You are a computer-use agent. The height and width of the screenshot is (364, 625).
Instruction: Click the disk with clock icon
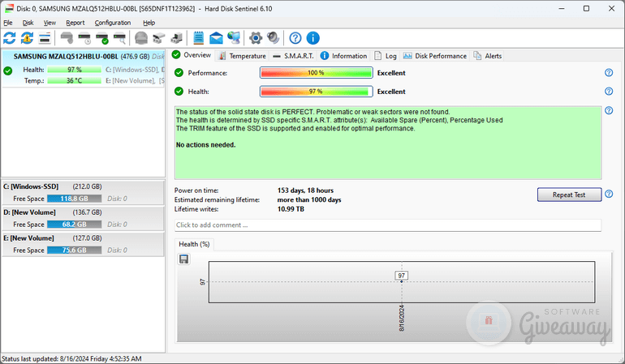pos(84,38)
